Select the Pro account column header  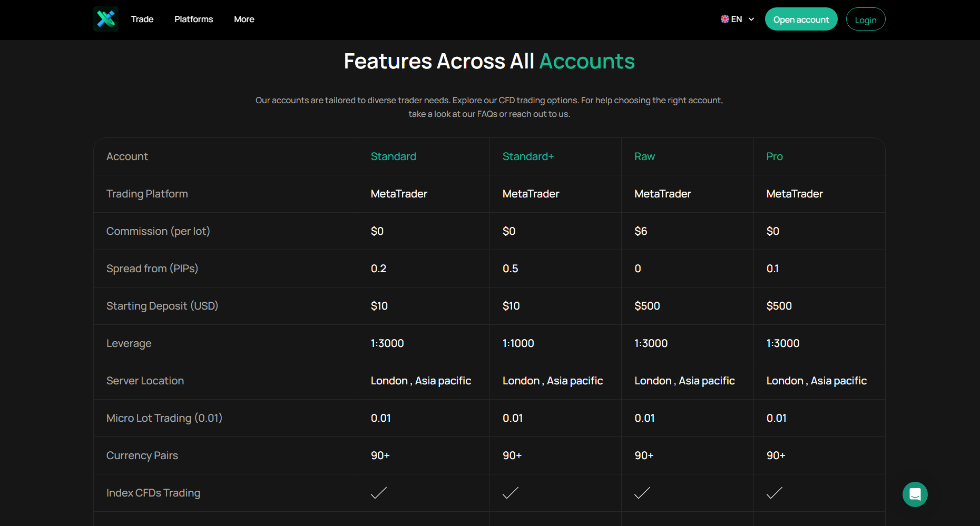tap(775, 156)
